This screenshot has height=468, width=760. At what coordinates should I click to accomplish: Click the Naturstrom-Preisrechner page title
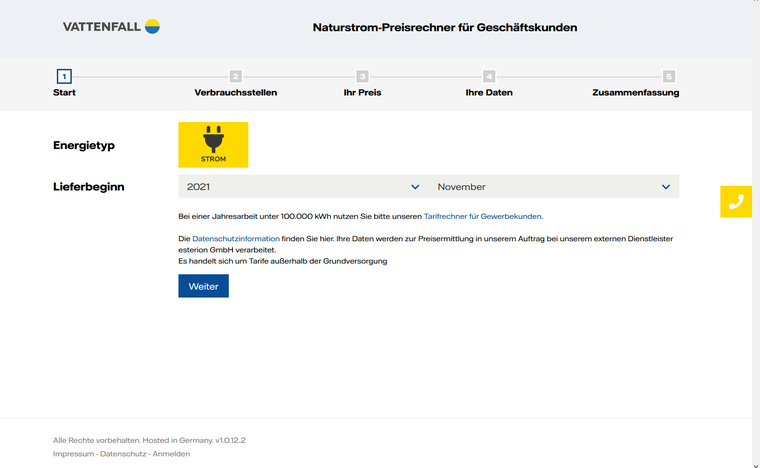(445, 28)
